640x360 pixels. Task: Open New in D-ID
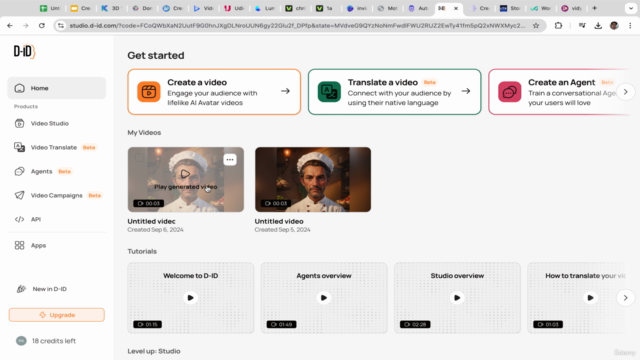(x=42, y=289)
